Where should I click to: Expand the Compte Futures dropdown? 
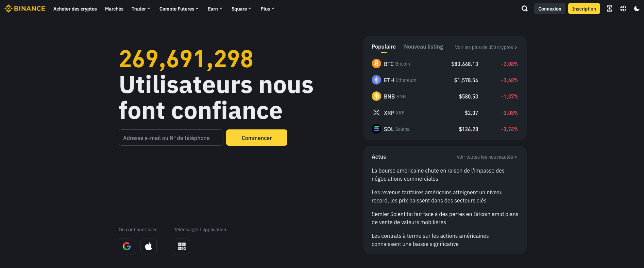tap(179, 9)
